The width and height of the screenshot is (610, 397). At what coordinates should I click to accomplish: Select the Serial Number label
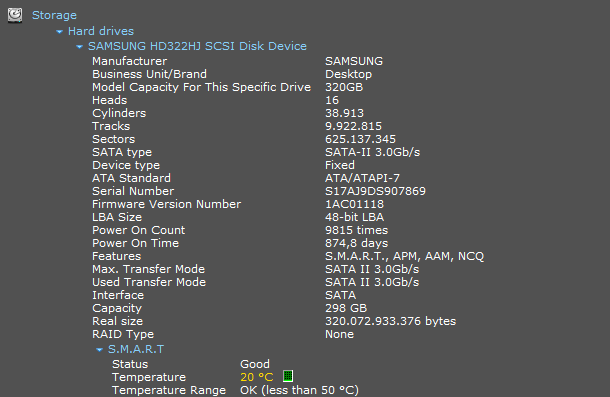pyautogui.click(x=133, y=191)
